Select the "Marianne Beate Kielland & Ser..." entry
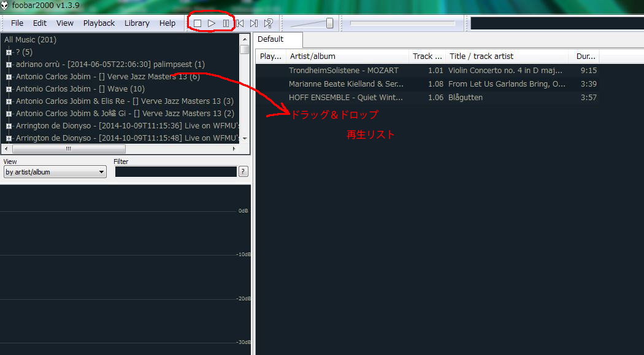The height and width of the screenshot is (355, 644). (347, 84)
